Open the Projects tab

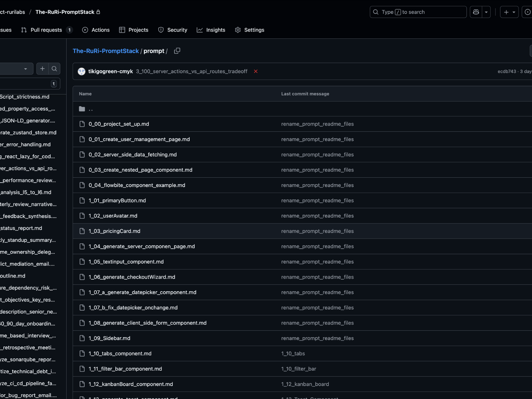click(x=134, y=30)
